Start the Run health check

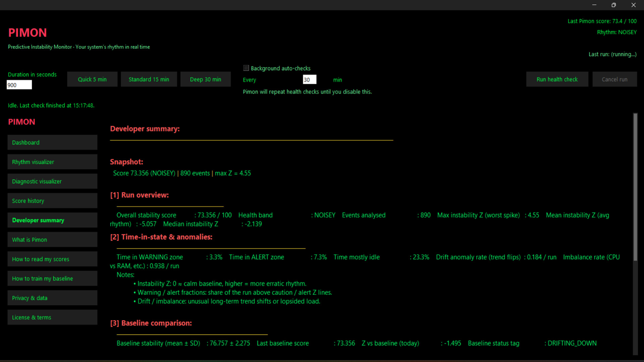point(557,79)
